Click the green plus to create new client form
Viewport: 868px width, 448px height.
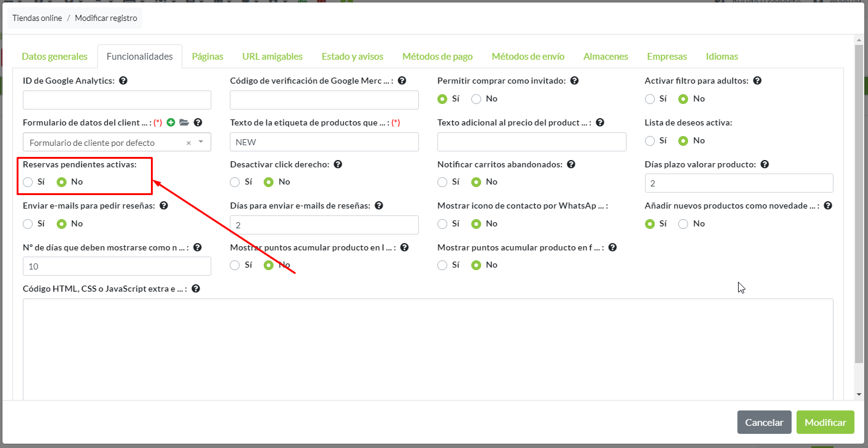click(171, 122)
